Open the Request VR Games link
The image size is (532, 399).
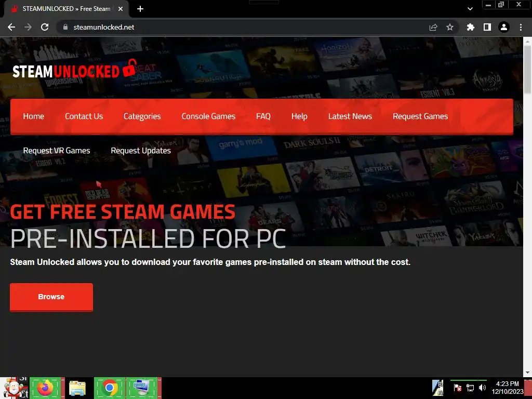[x=57, y=151]
